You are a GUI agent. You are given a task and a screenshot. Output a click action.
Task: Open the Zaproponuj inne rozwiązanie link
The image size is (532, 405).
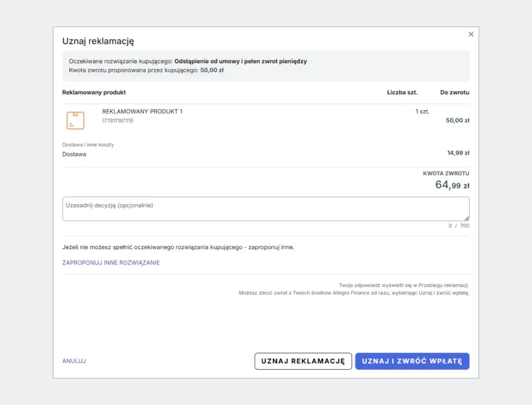tap(111, 263)
